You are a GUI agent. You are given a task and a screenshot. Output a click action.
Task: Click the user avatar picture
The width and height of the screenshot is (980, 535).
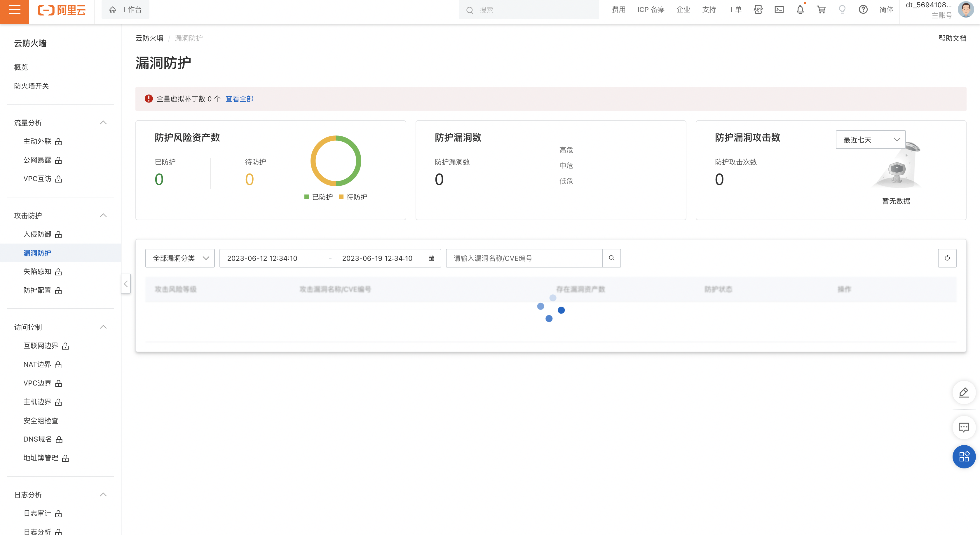966,10
